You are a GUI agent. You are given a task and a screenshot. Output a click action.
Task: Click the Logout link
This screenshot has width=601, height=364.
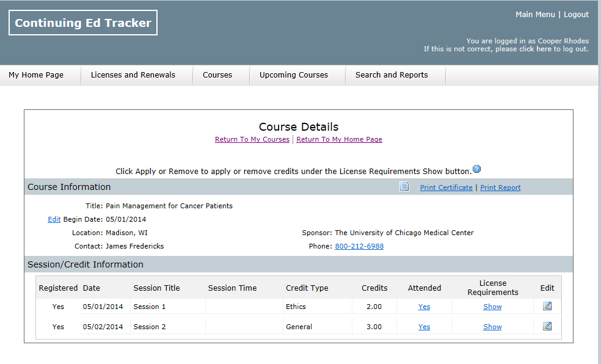(576, 14)
